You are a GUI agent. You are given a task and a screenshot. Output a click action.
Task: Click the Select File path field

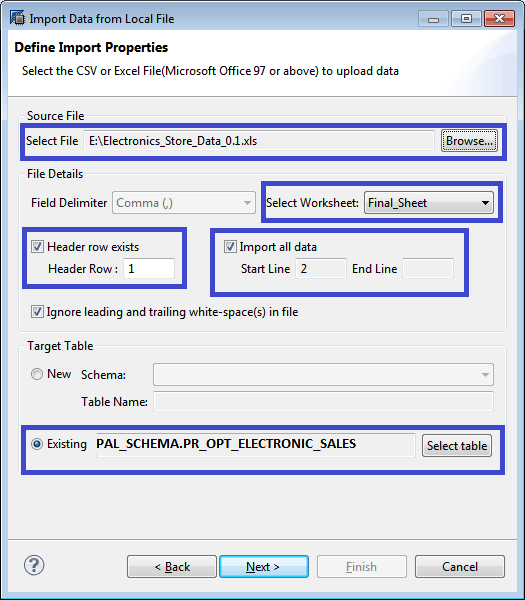[259, 140]
